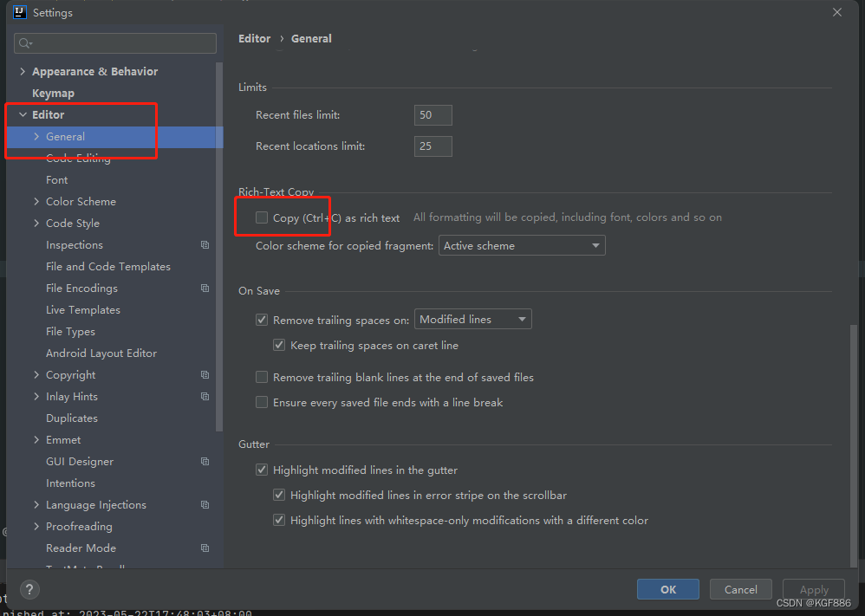865x616 pixels.
Task: Click the Apply button
Action: click(814, 589)
